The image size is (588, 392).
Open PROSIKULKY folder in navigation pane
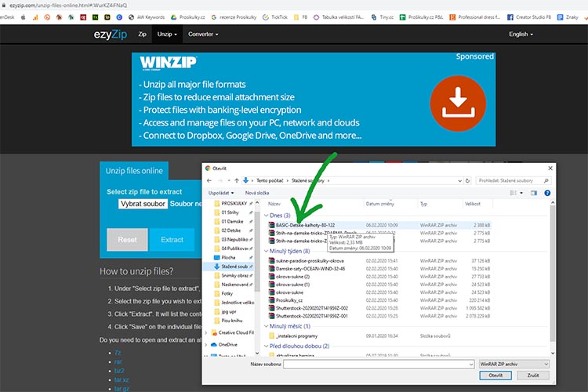pyautogui.click(x=234, y=203)
